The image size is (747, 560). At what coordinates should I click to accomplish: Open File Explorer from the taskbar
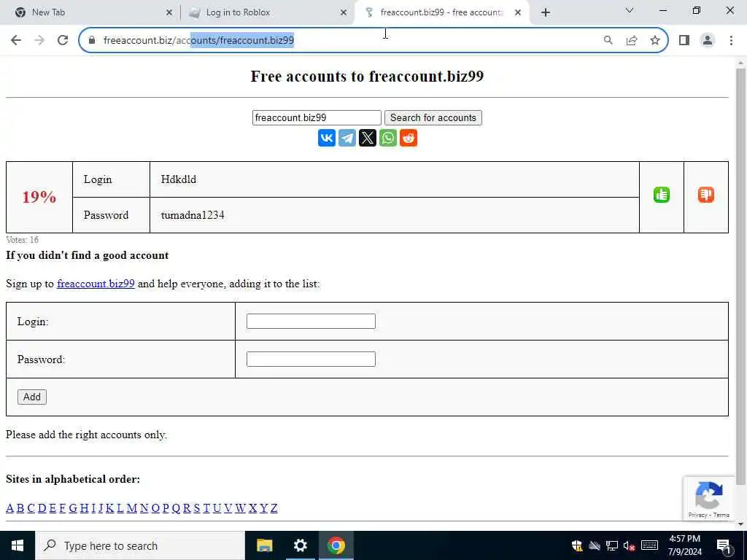click(x=264, y=545)
